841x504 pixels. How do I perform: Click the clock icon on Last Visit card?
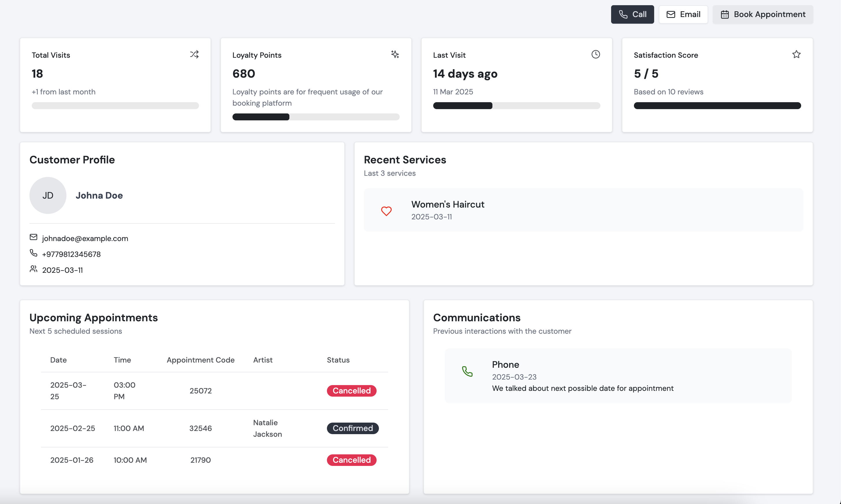coord(596,54)
